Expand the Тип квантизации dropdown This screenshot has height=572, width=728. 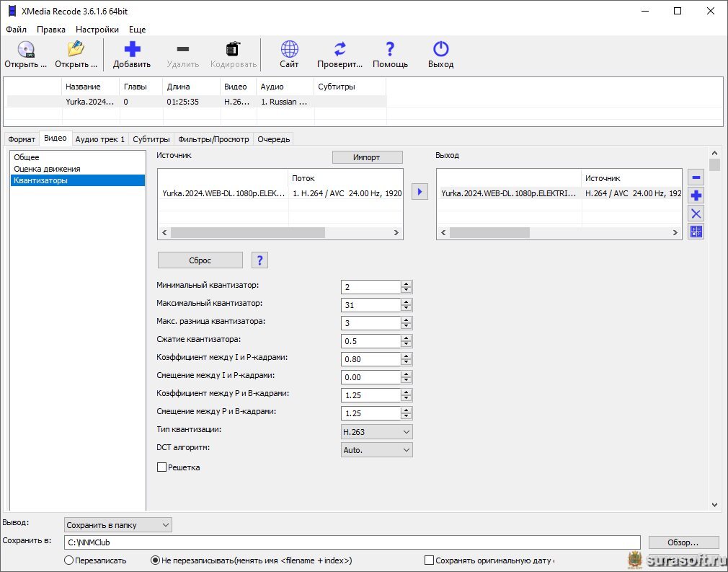pos(376,432)
